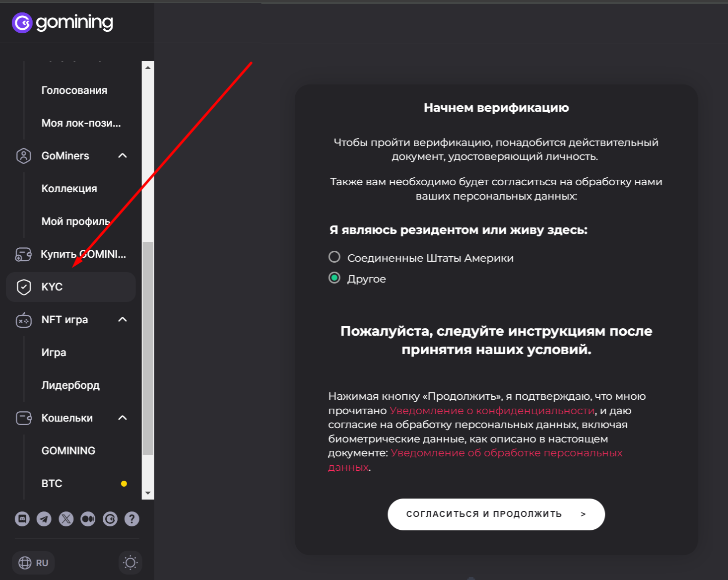
Task: Open Уведомление о конфиденциальности link
Action: pyautogui.click(x=492, y=410)
